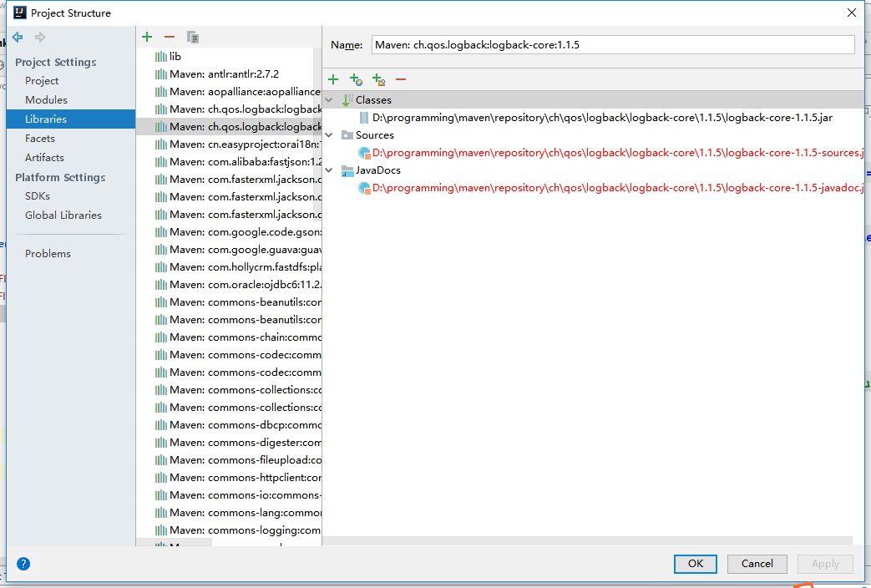The height and width of the screenshot is (588, 871).
Task: Click the missing sources jar icon
Action: coord(364,153)
